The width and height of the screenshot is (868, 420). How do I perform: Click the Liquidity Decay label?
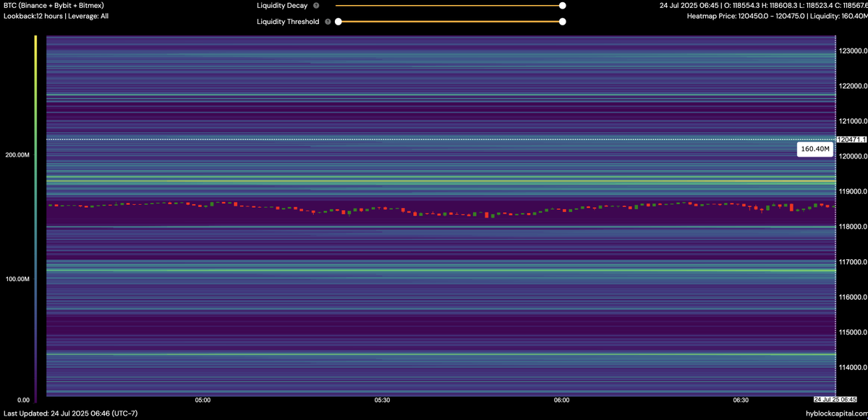pyautogui.click(x=282, y=6)
